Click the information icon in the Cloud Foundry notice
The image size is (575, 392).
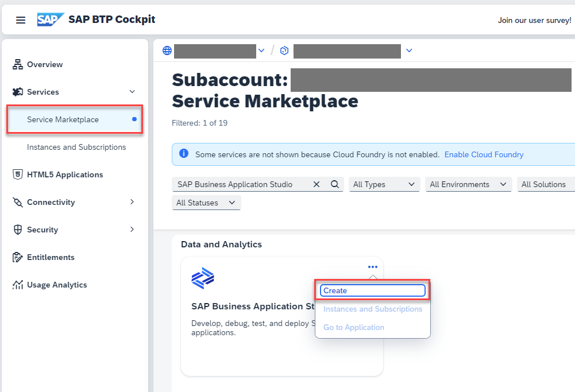pos(184,153)
